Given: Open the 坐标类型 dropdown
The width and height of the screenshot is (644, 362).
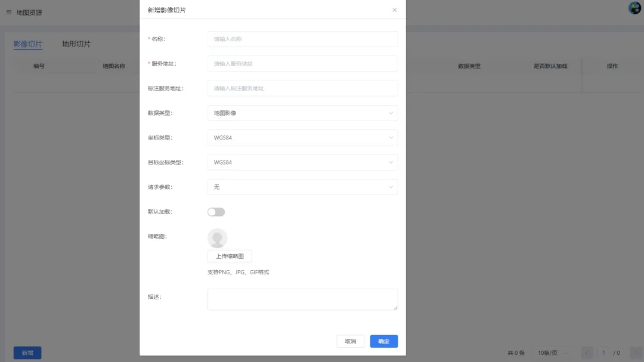Looking at the screenshot, I should coord(302,138).
